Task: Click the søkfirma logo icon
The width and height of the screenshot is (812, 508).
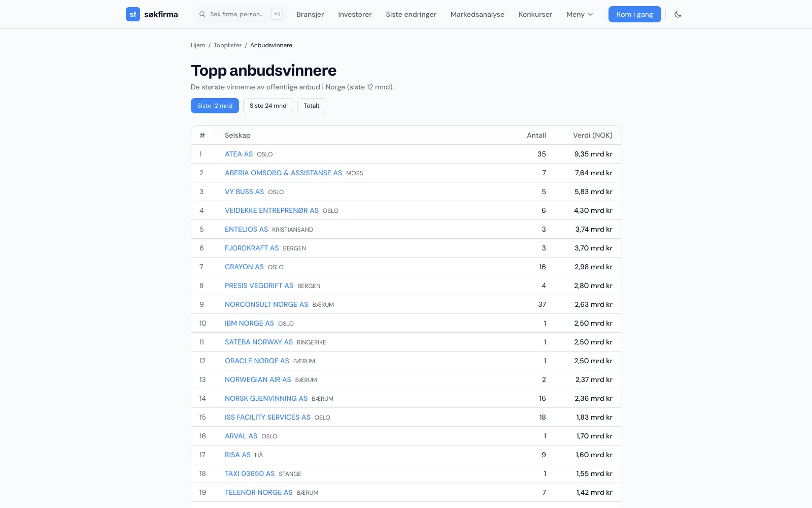Action: (x=133, y=14)
